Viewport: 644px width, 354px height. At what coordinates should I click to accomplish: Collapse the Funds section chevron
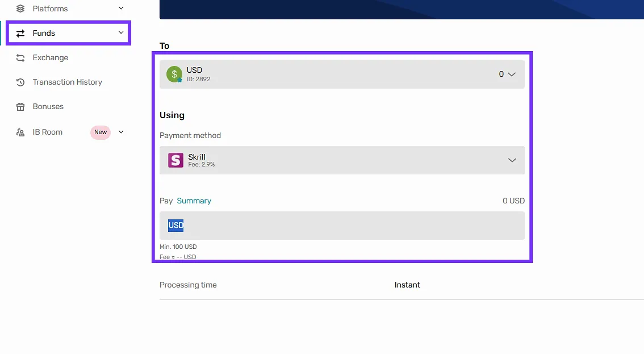pyautogui.click(x=120, y=33)
